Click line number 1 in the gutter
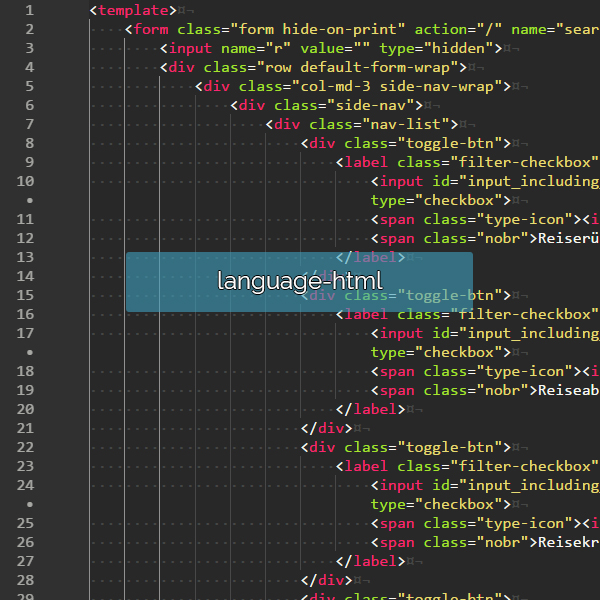Viewport: 600px width, 600px height. [29, 10]
